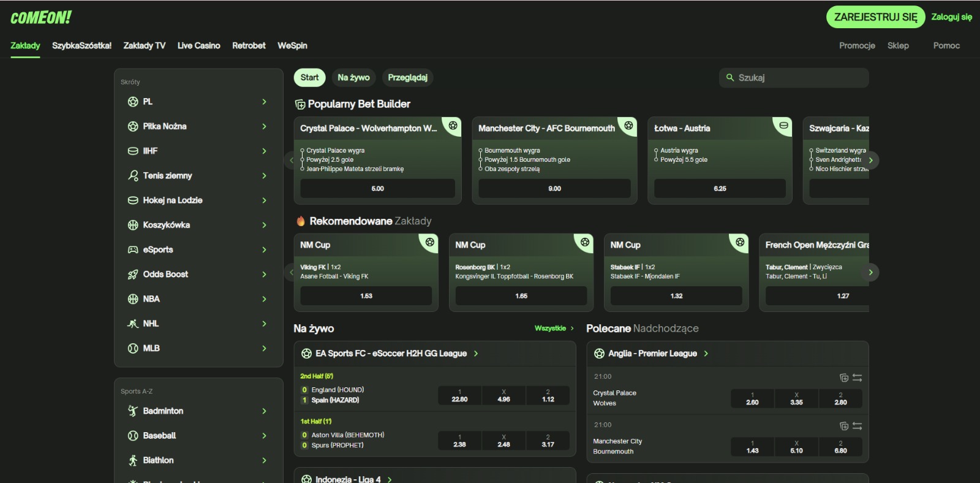Select the Start filter pill
980x483 pixels.
(309, 77)
